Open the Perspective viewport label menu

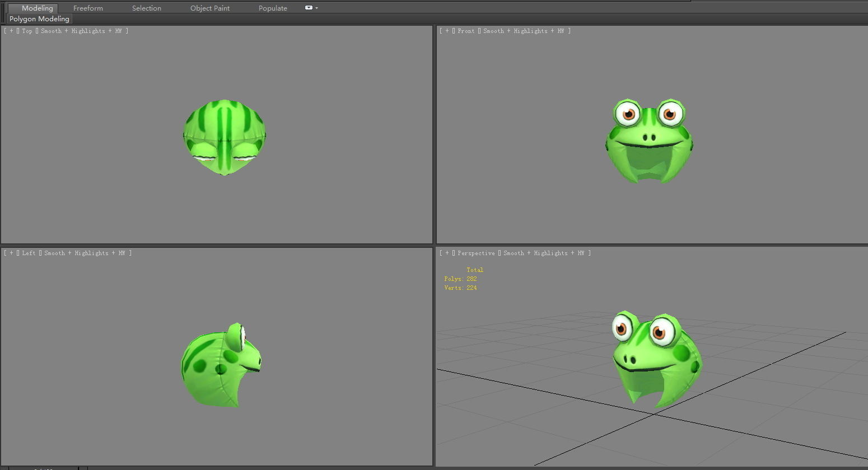[475, 253]
